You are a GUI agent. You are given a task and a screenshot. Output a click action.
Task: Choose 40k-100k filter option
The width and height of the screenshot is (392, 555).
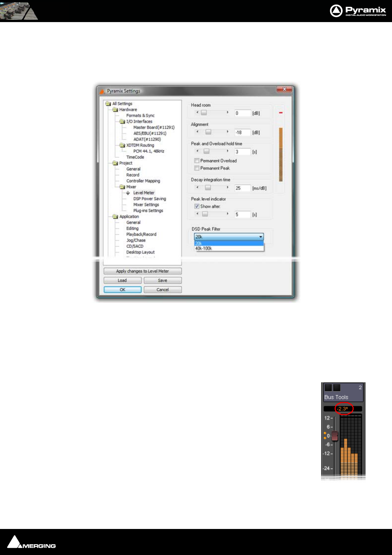[x=229, y=248]
